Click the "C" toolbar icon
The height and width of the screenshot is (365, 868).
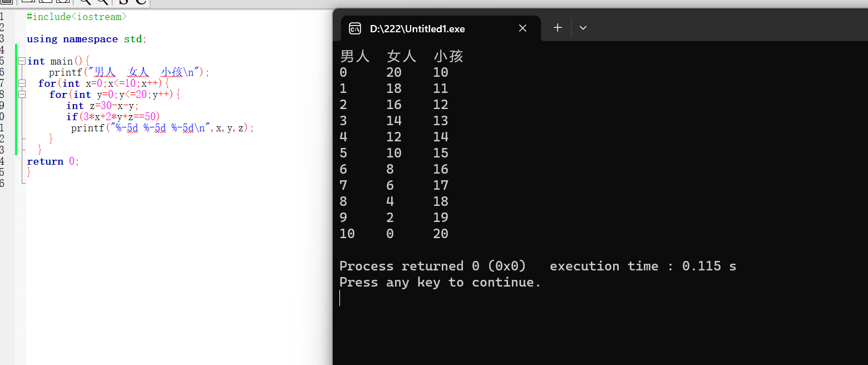[x=141, y=2]
